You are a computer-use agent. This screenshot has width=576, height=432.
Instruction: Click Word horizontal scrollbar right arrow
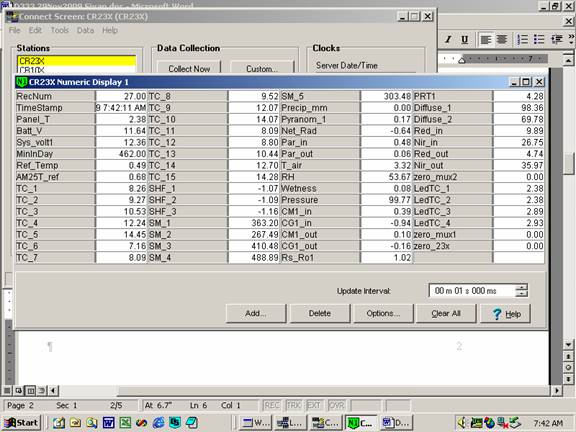tap(557, 390)
